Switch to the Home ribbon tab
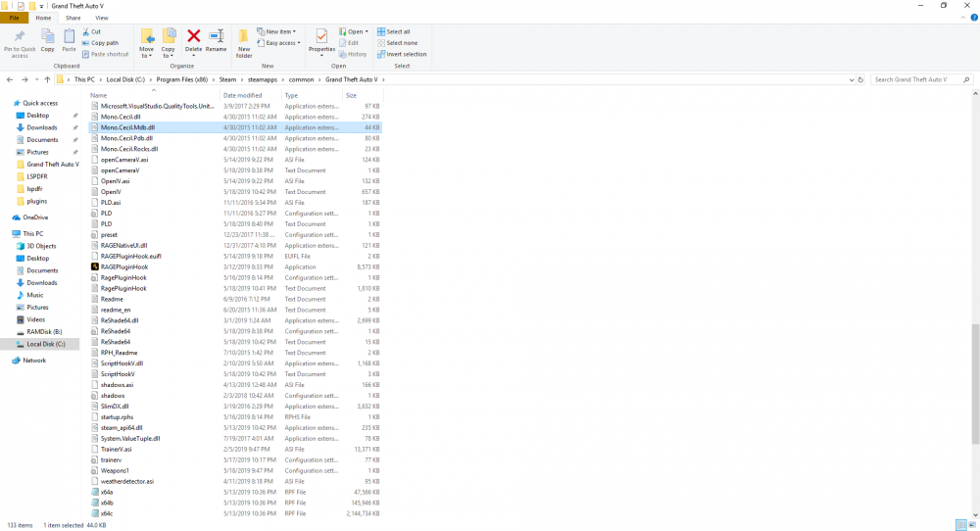The width and height of the screenshot is (980, 531). point(43,18)
